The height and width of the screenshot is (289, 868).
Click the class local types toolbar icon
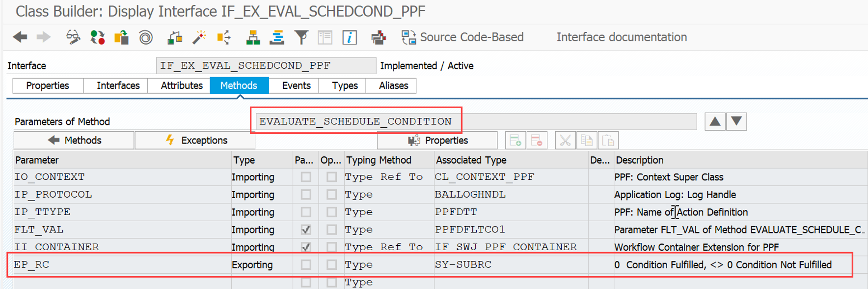pyautogui.click(x=378, y=37)
